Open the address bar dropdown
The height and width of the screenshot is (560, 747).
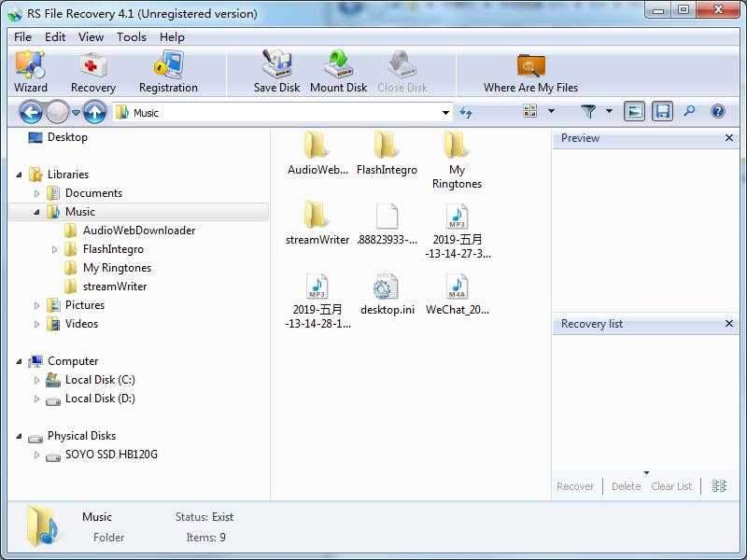(446, 111)
